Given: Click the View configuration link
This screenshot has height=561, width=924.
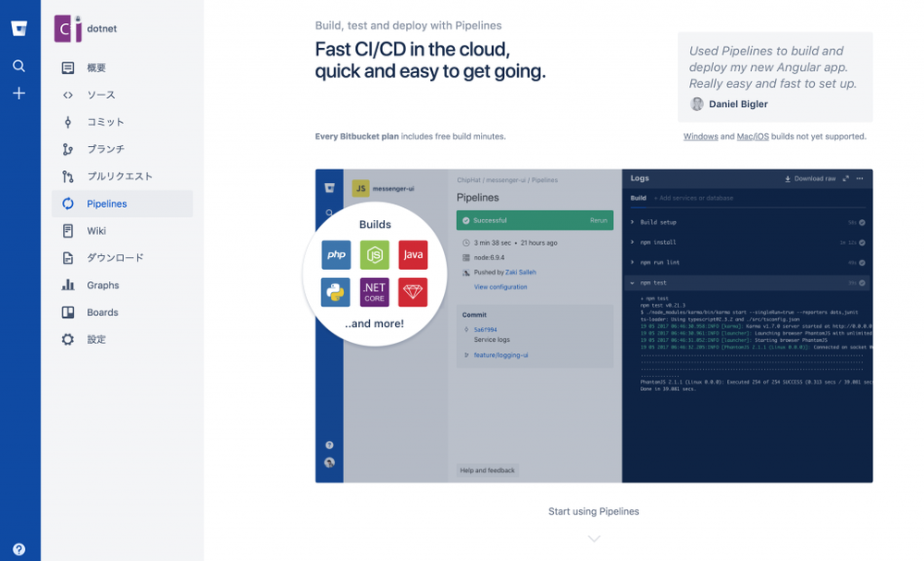Looking at the screenshot, I should (500, 287).
